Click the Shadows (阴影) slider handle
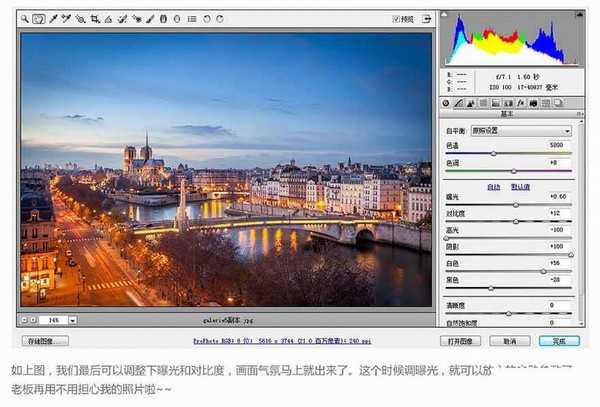Image resolution: width=600 pixels, height=407 pixels. click(571, 255)
